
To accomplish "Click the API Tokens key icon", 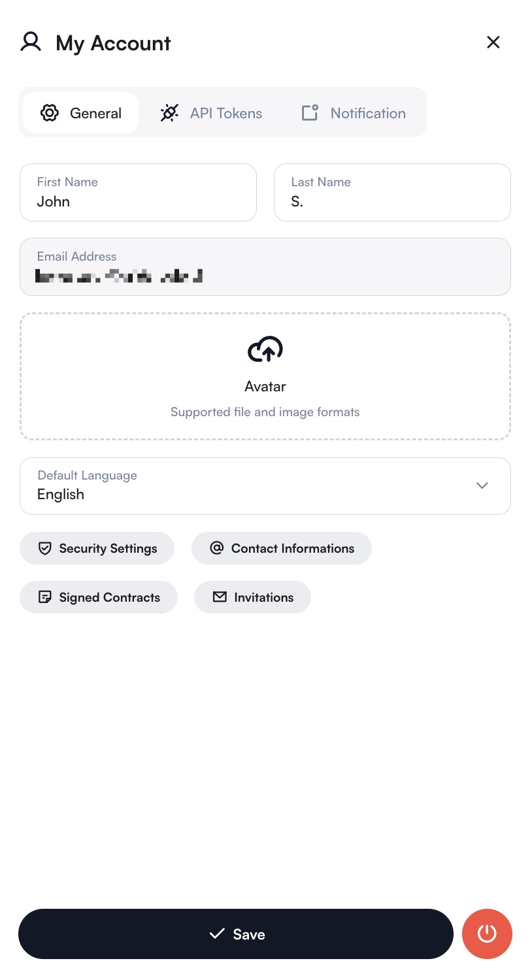I will pos(169,112).
